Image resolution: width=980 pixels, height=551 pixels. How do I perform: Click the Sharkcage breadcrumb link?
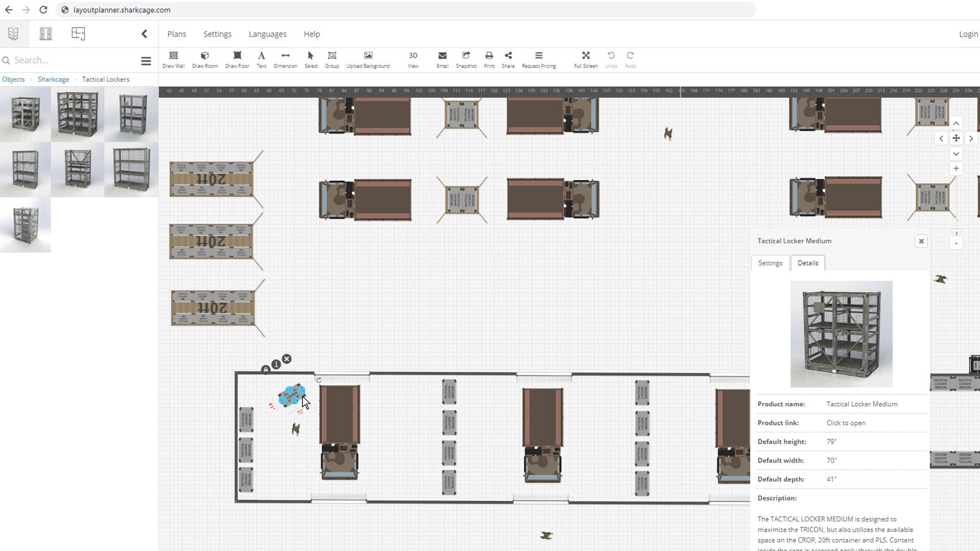[x=53, y=80]
